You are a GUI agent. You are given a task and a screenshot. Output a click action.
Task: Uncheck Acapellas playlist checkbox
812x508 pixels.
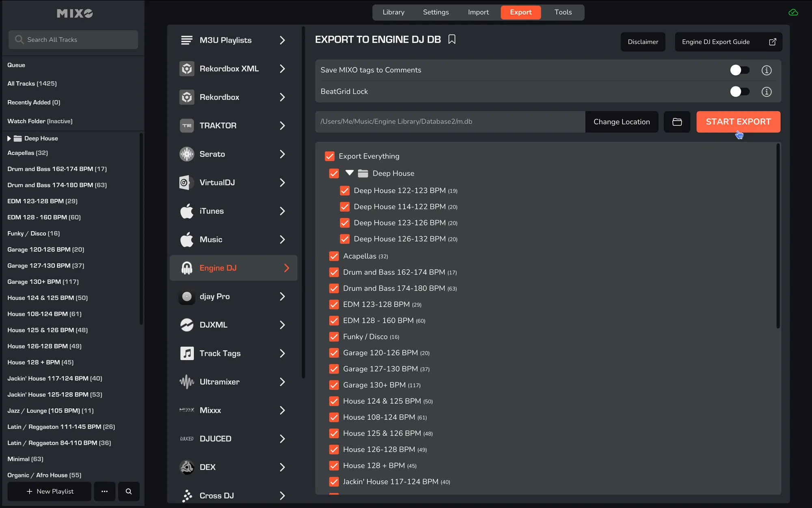pos(334,256)
